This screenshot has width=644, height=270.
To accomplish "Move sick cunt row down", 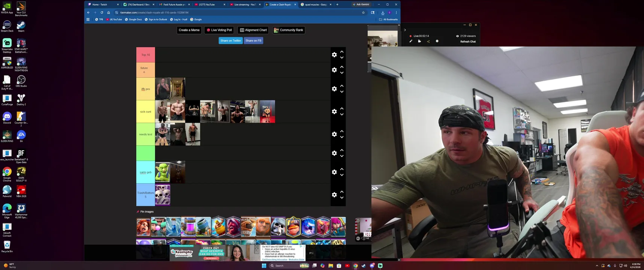I will pyautogui.click(x=342, y=114).
